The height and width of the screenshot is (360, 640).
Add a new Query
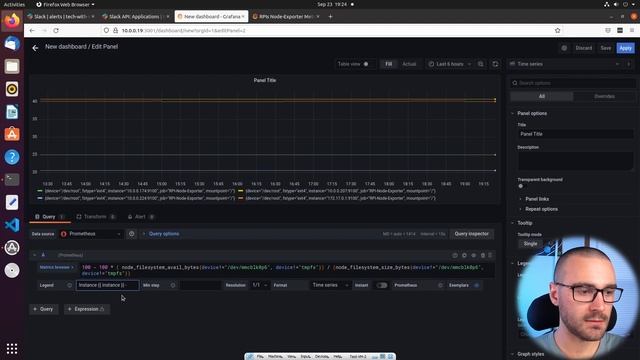pos(44,309)
